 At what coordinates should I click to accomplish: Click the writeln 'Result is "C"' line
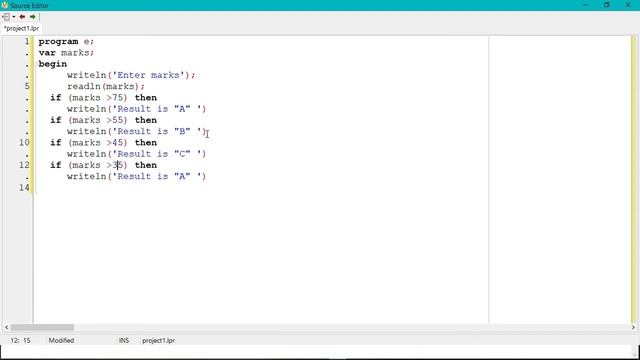(137, 154)
